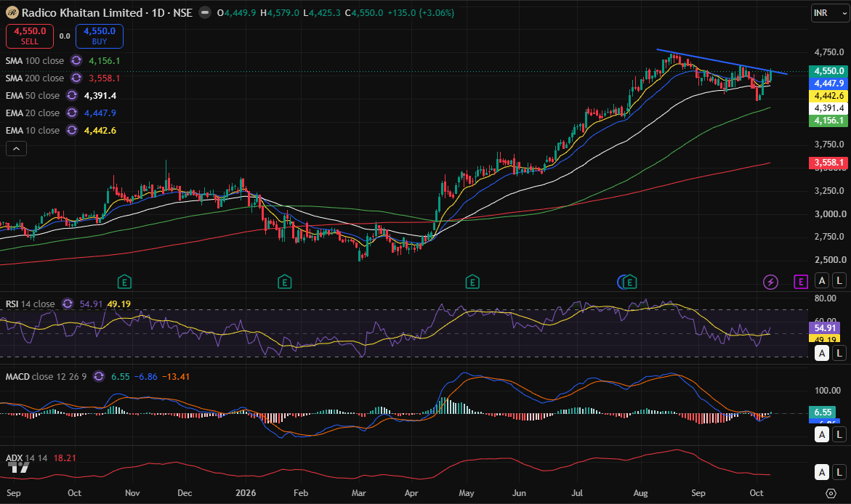Screen dimensions: 851x504
Task: Click the refresh icon next to MACD
Action: coord(99,376)
